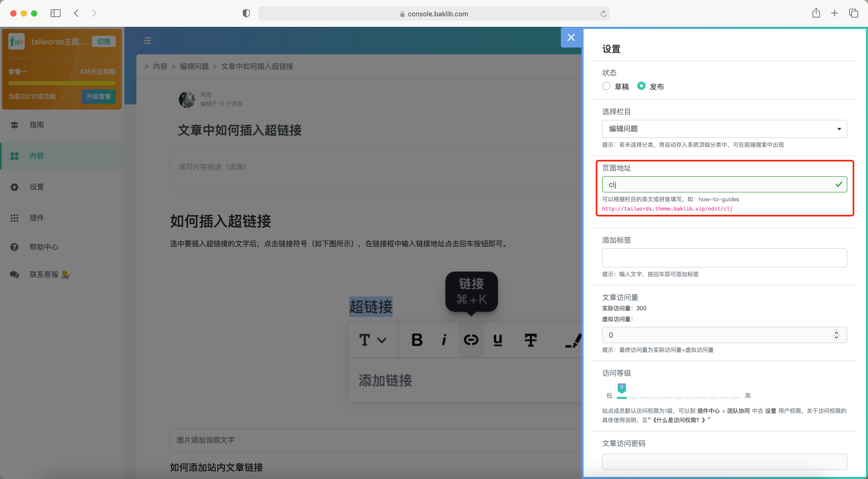868x479 pixels.
Task: Open 指南 in the sidebar
Action: (62, 125)
